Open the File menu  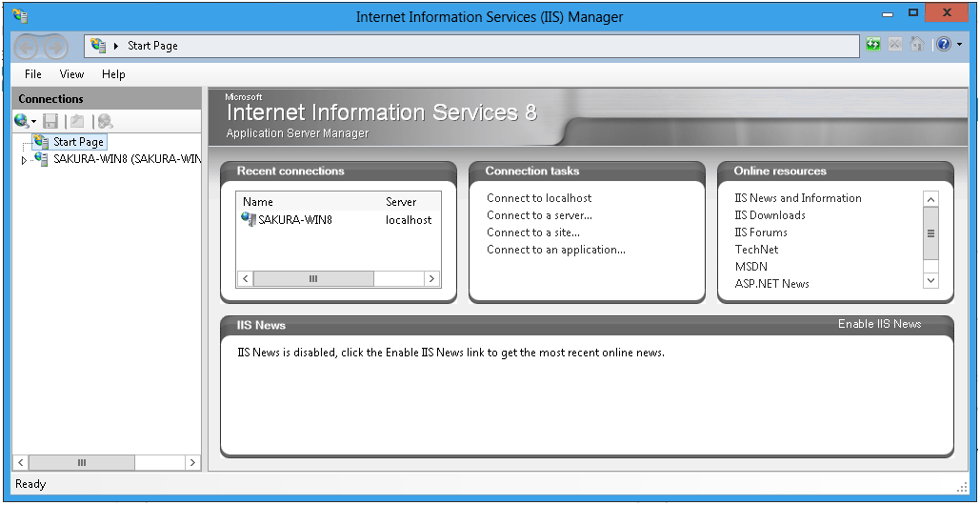(x=33, y=74)
